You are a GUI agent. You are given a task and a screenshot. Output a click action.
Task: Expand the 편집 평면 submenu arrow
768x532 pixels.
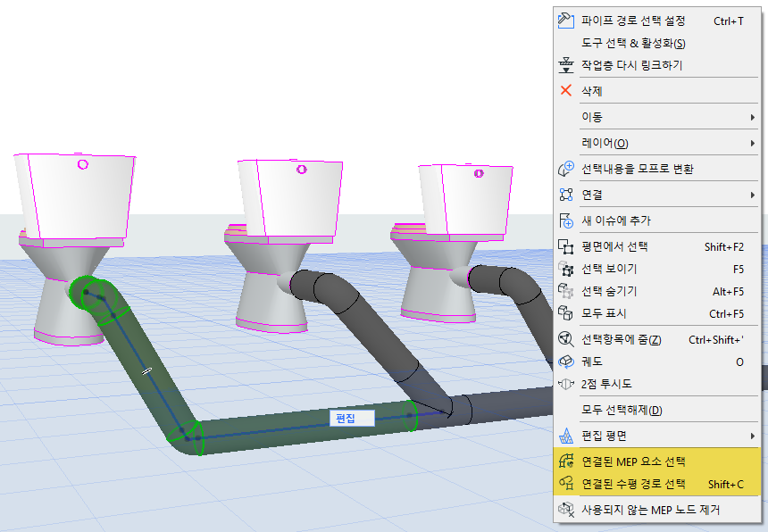tap(752, 436)
